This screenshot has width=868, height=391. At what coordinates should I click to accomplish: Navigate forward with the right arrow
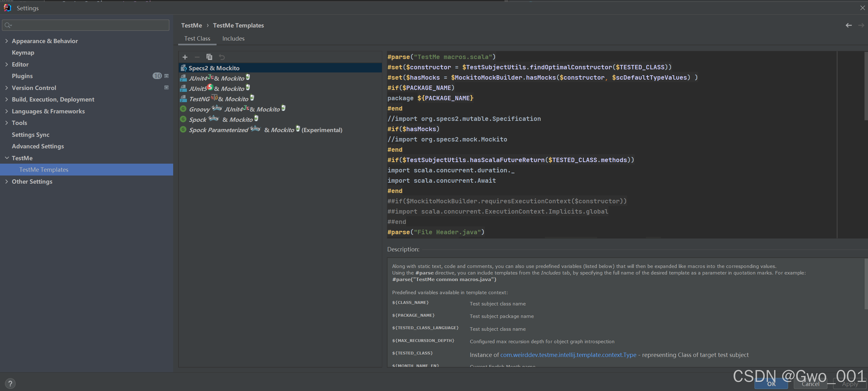(861, 25)
